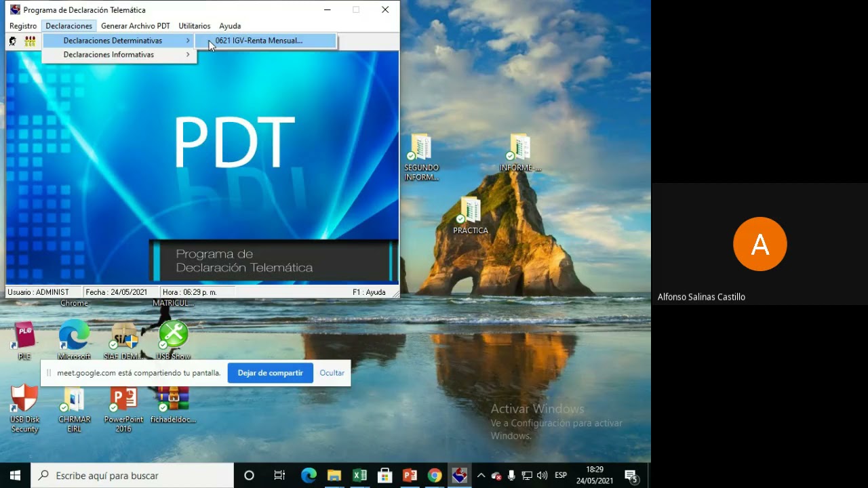Show hidden system tray icons
868x488 pixels.
481,476
